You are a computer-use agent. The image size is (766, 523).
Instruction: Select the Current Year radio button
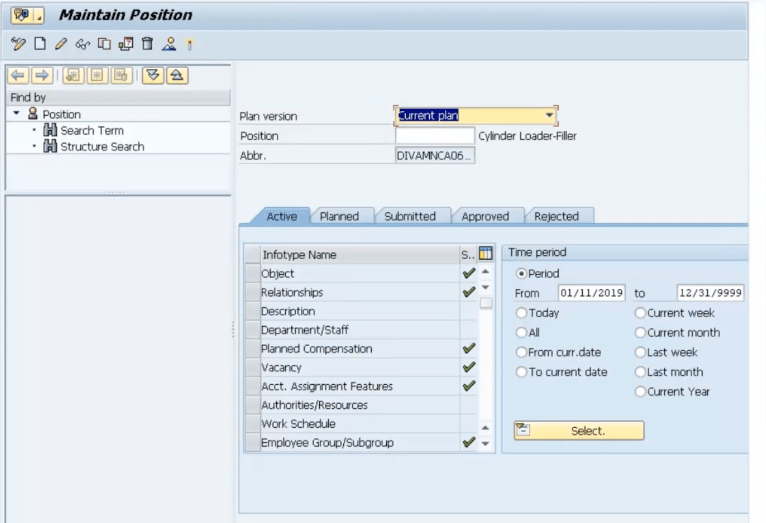pos(640,392)
